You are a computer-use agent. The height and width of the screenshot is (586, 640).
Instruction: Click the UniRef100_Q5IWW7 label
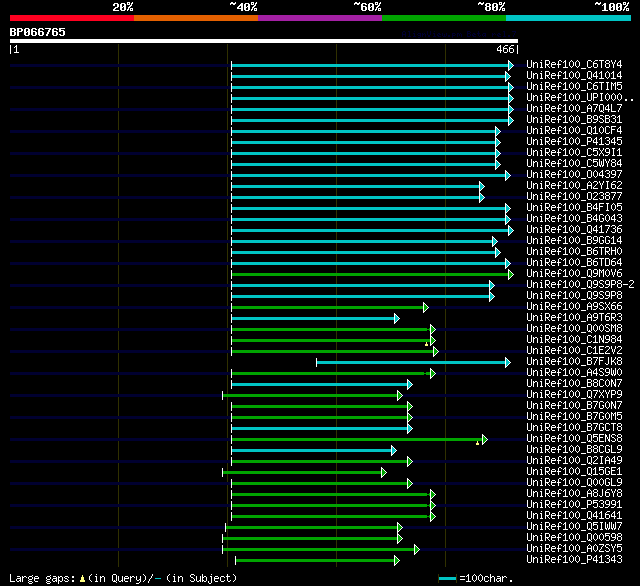point(574,527)
